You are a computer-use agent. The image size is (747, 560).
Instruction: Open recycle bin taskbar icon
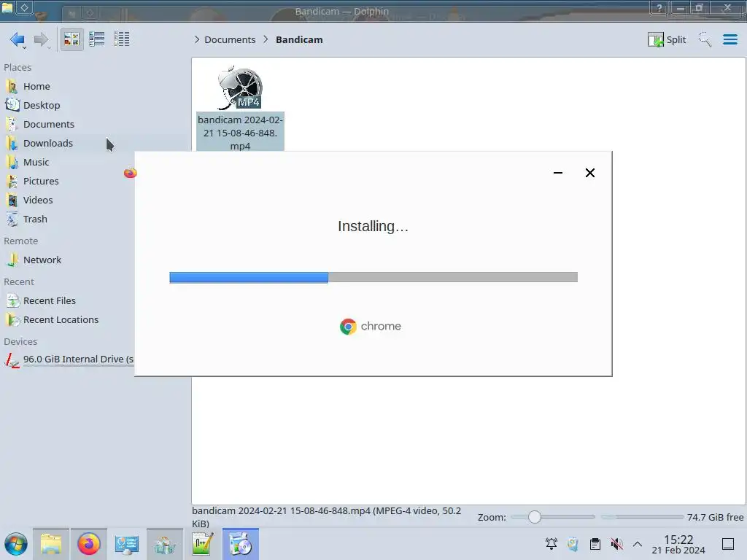click(x=164, y=544)
